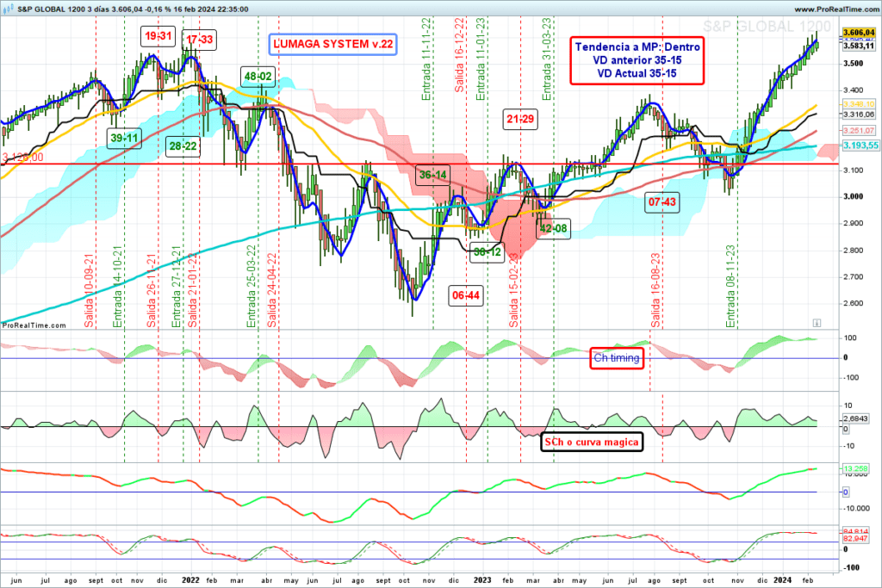Select the green 28-22 annotation label
Image resolution: width=882 pixels, height=588 pixels.
[x=183, y=146]
